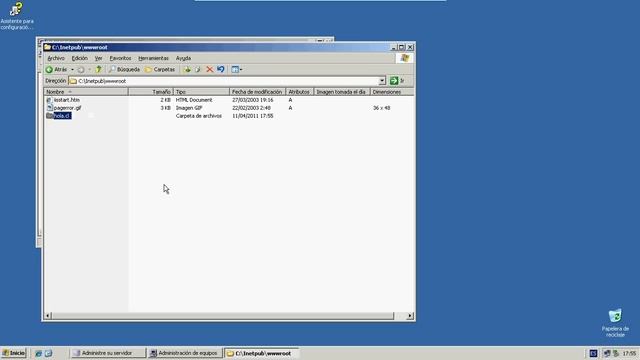Viewport: 640px width, 360px height.
Task: Click the 'Carpeta de archivos' type cell
Action: (x=199, y=116)
